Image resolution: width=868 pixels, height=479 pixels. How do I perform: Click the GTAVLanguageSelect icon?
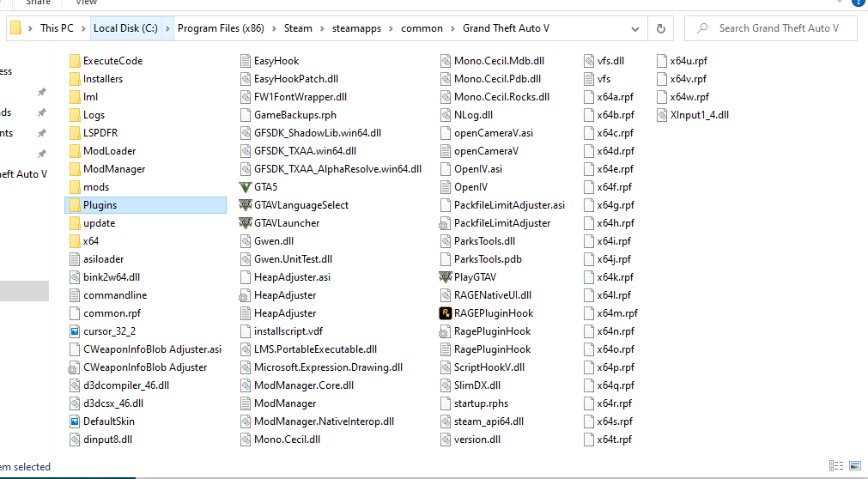point(246,205)
